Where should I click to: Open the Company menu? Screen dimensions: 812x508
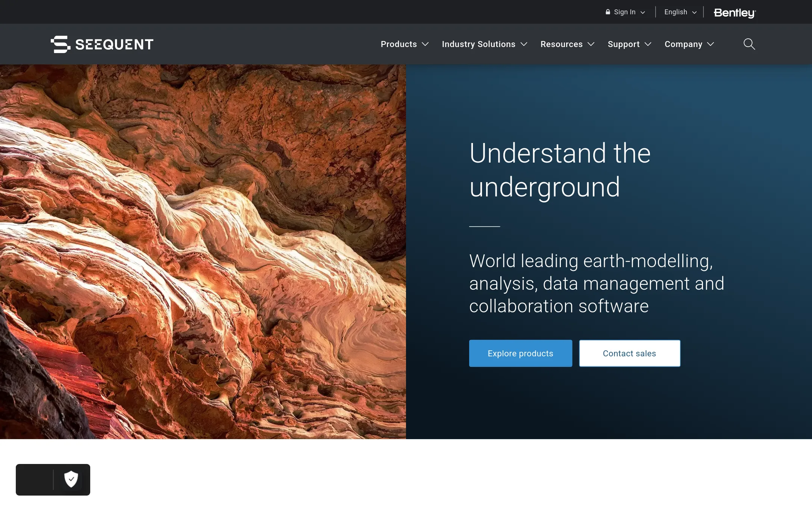click(x=683, y=44)
